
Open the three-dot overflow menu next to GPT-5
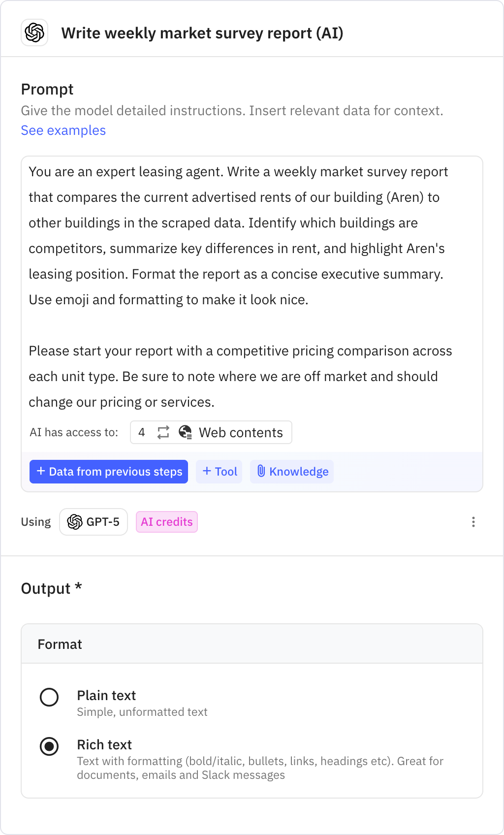[473, 521]
